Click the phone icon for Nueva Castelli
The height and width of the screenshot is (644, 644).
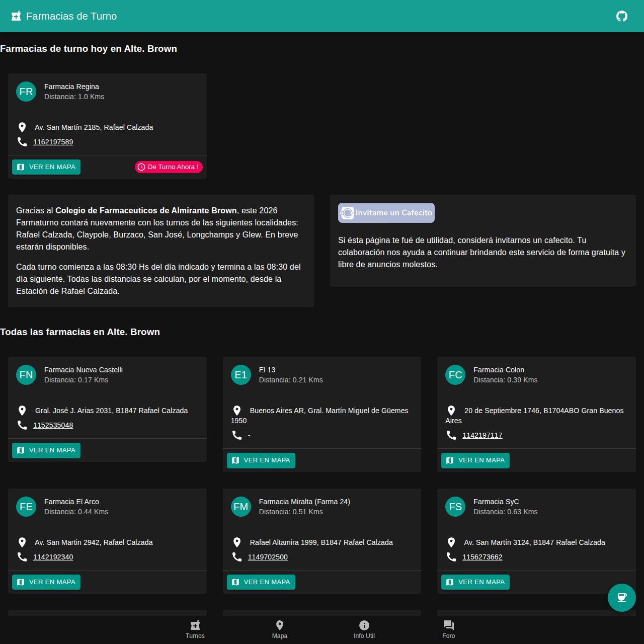click(x=22, y=425)
